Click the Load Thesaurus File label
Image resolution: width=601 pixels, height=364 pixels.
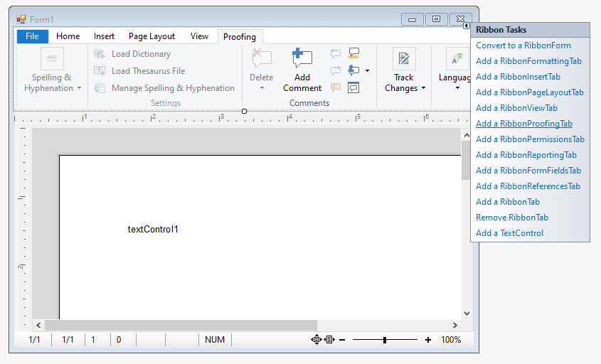tap(149, 71)
